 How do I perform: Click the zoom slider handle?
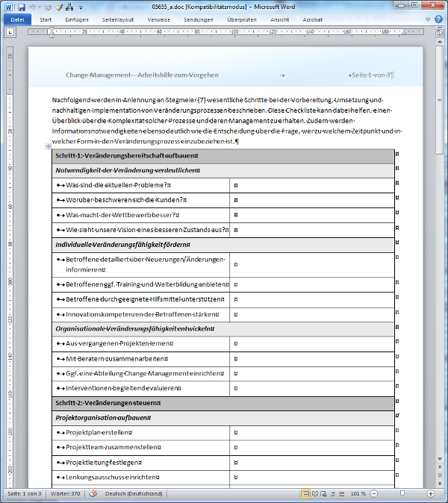(402, 494)
